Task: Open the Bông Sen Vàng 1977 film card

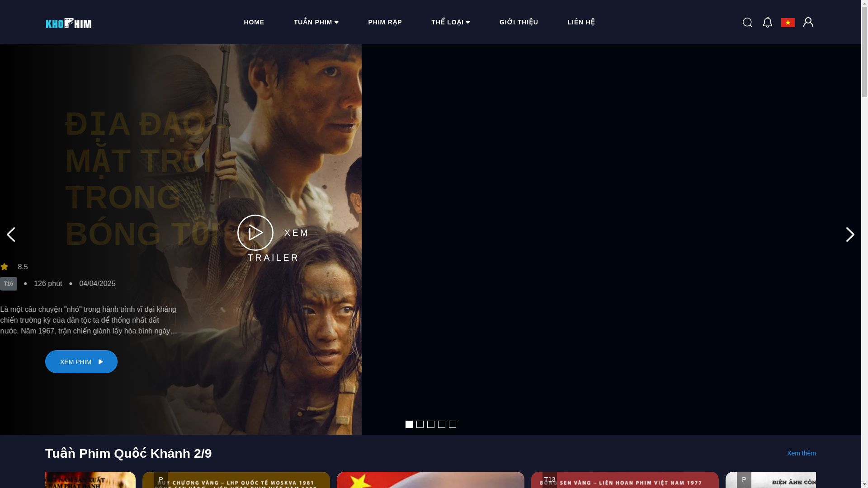Action: click(625, 480)
